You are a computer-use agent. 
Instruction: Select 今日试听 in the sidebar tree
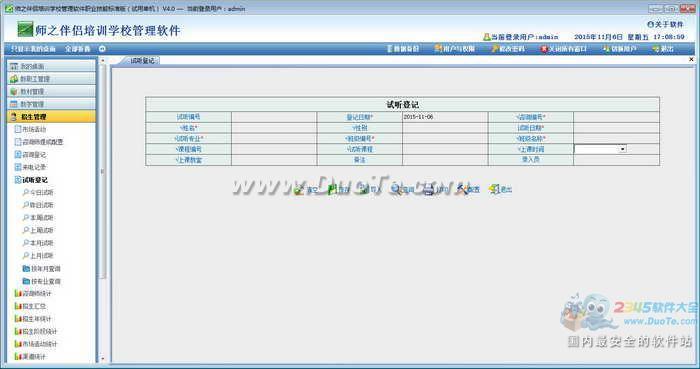coord(41,192)
